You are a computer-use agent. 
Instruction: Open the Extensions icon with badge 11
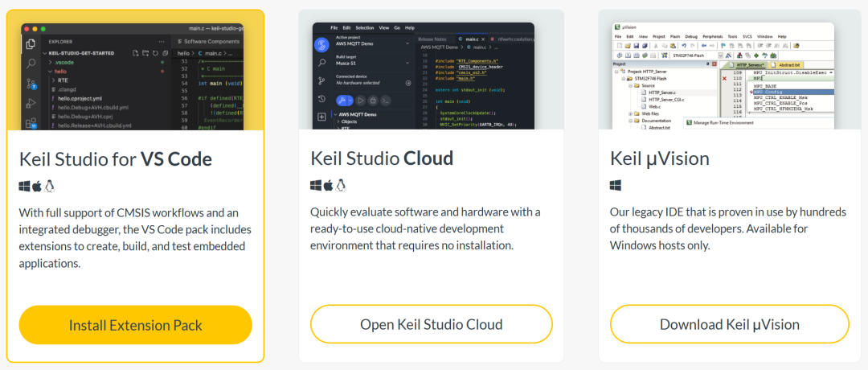(31, 123)
